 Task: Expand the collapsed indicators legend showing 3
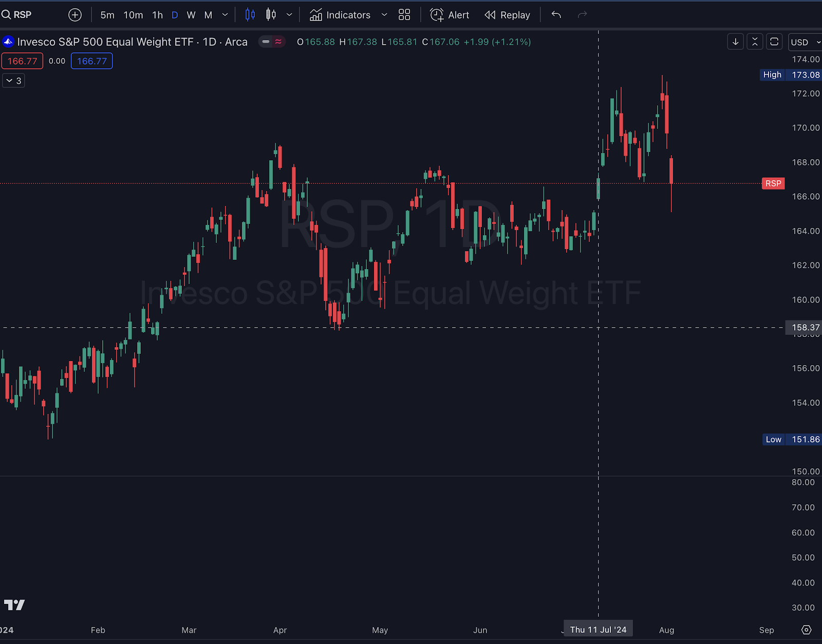(x=14, y=81)
